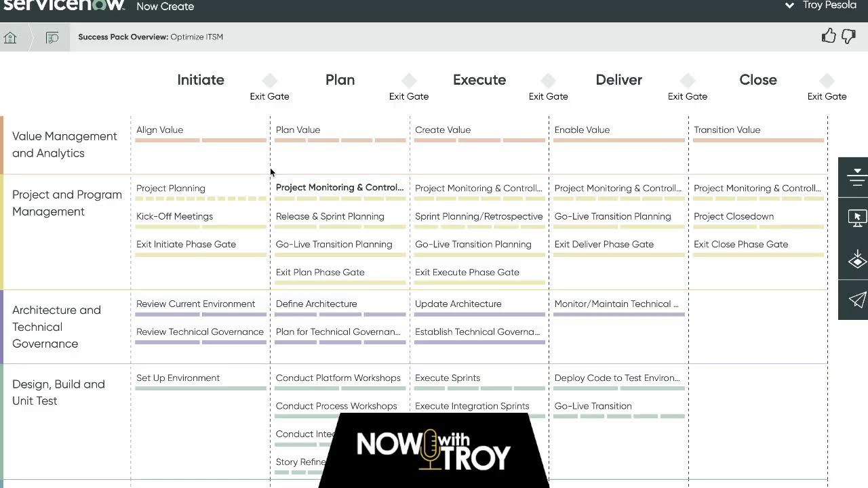
Task: Click the screen pointer demo icon
Action: pos(856,218)
